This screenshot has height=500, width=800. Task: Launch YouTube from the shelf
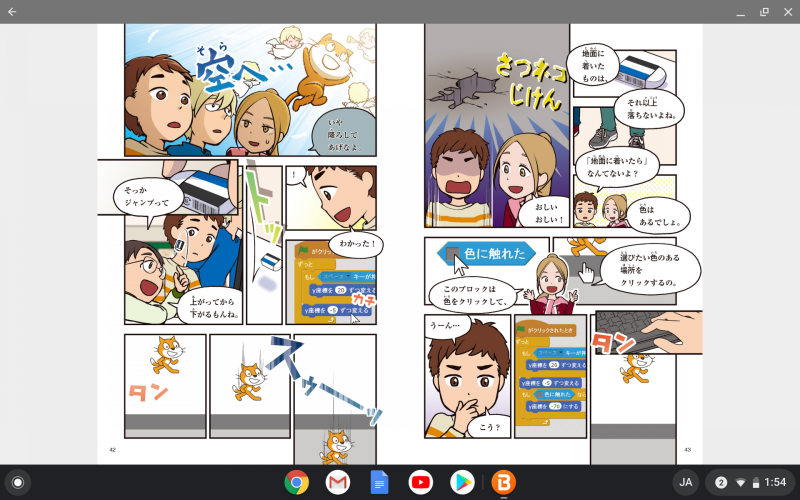[420, 483]
